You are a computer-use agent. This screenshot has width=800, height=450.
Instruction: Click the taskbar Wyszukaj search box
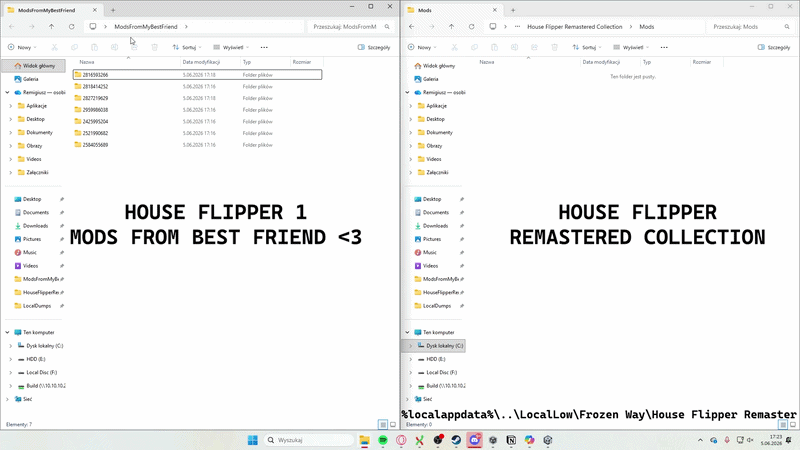(309, 440)
